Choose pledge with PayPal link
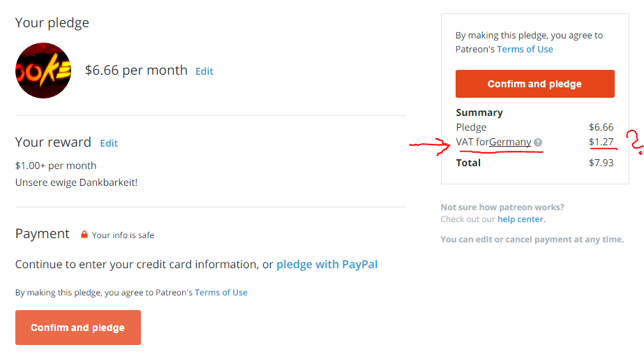The height and width of the screenshot is (352, 644). pyautogui.click(x=327, y=264)
